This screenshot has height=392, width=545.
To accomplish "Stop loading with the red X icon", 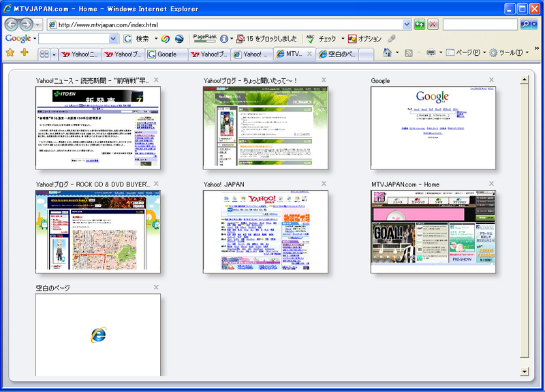I will (x=433, y=24).
